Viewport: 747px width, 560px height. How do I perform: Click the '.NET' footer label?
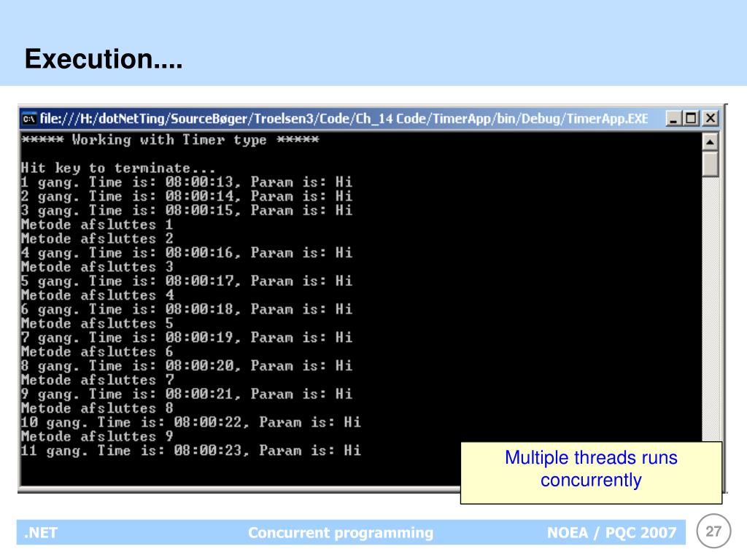click(41, 532)
